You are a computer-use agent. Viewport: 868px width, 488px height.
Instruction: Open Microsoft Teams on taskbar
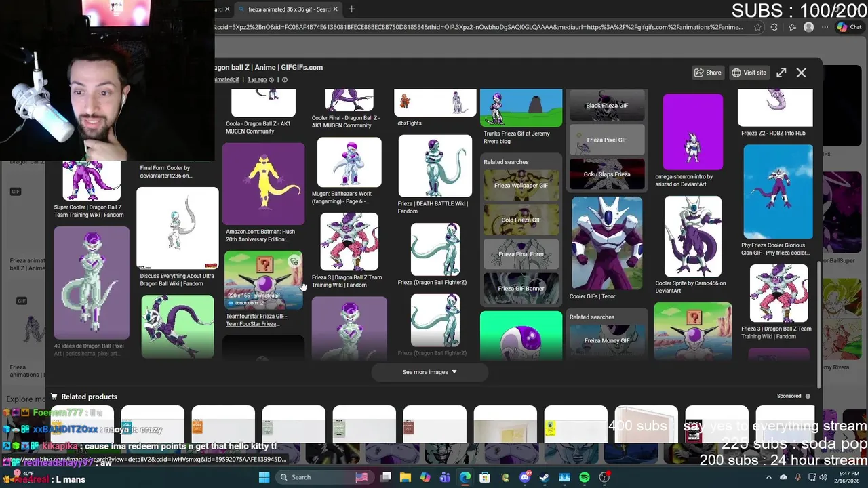445,477
